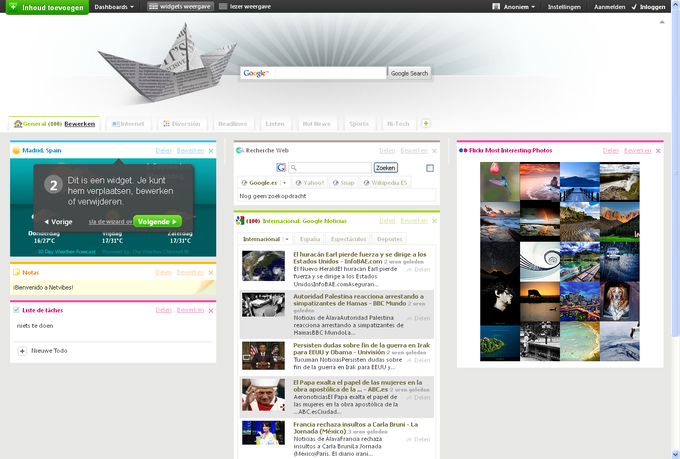
Task: Collapse the header with top-right arrow
Action: click(x=662, y=22)
